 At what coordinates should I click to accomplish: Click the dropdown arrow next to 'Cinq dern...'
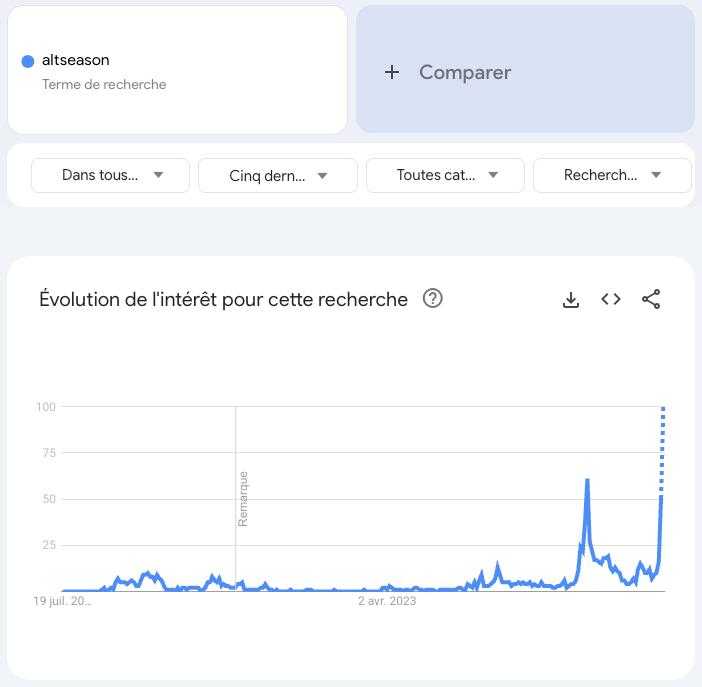pyautogui.click(x=322, y=176)
